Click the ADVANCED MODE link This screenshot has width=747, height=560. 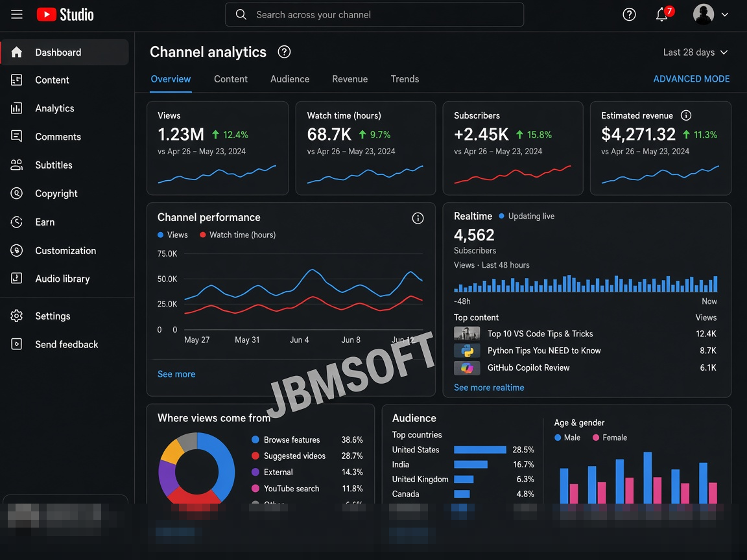click(691, 79)
